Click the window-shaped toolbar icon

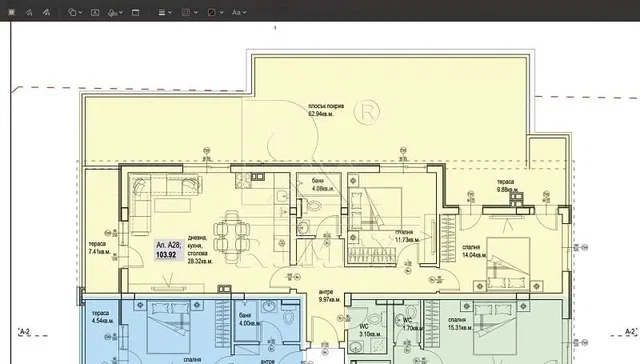[135, 12]
